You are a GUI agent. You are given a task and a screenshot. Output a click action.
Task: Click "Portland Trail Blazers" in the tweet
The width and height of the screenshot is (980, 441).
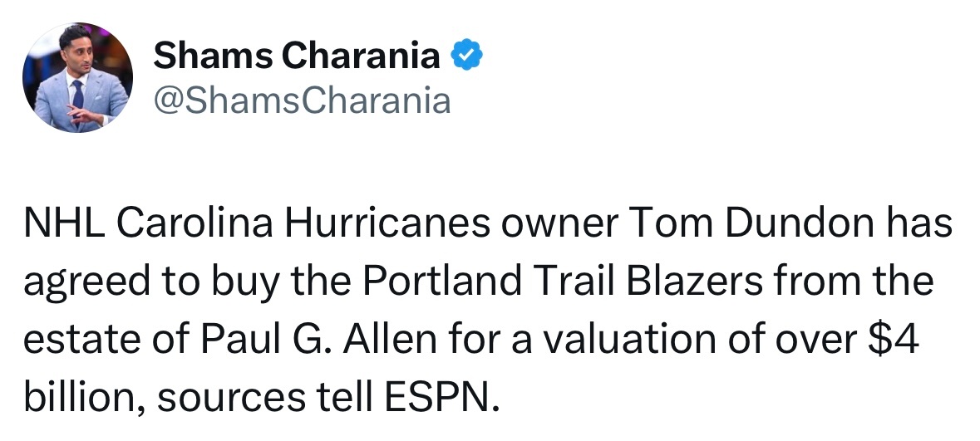point(563,281)
